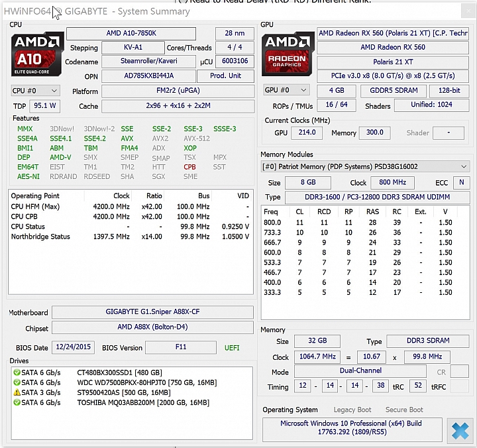Click the AMD Radeon RX 560 (Polaris 21 XT) field
The height and width of the screenshot is (448, 477).
click(x=393, y=33)
